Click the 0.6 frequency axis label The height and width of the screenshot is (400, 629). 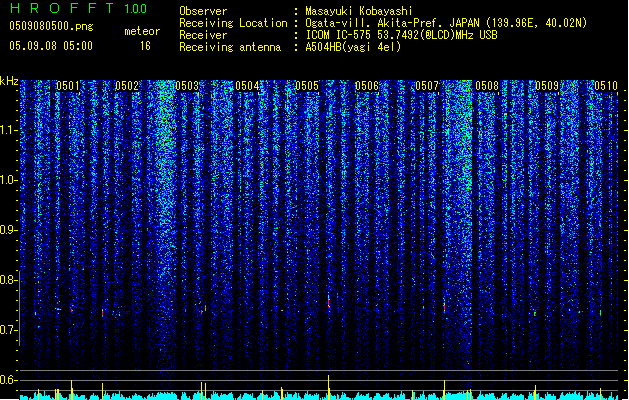coord(8,380)
